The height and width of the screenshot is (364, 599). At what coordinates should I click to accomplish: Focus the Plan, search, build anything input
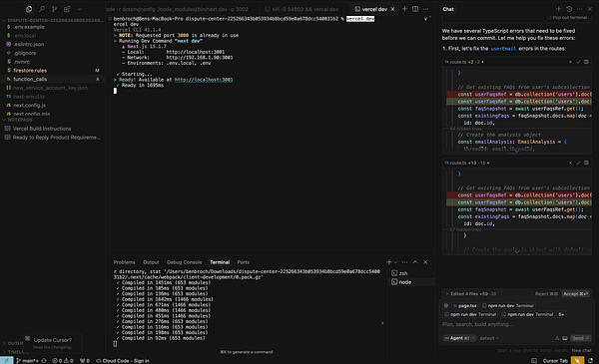coord(516,324)
